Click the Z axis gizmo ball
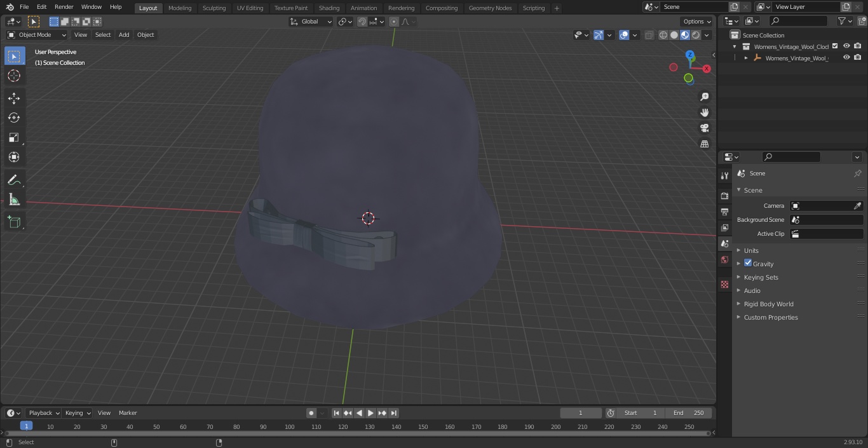 [x=690, y=55]
